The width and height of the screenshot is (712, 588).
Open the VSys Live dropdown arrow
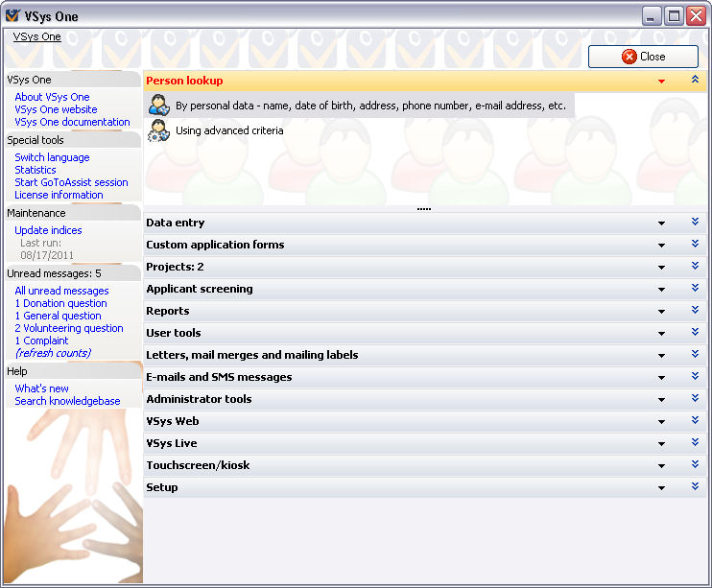[x=661, y=444]
